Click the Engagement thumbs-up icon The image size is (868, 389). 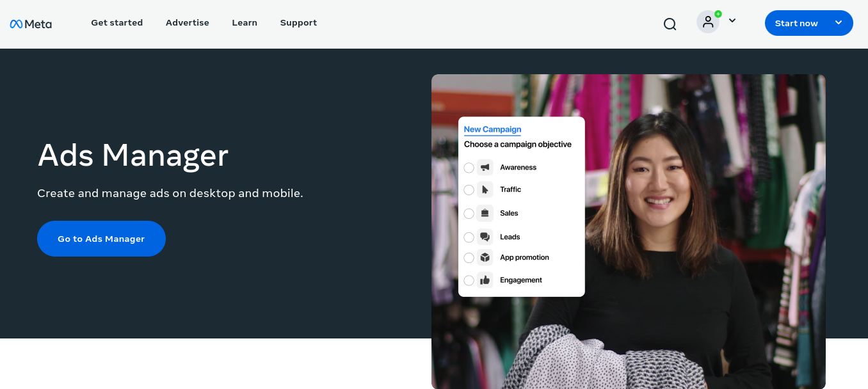coord(485,280)
